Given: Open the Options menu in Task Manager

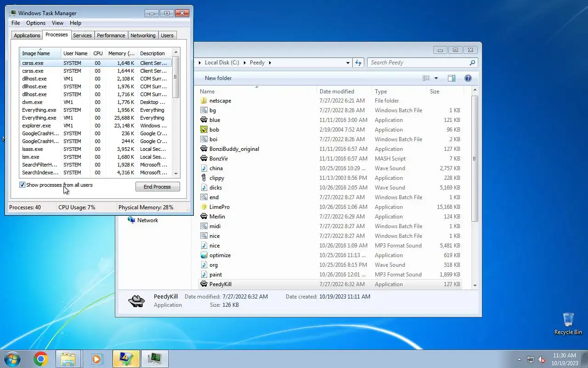Looking at the screenshot, I should (36, 23).
